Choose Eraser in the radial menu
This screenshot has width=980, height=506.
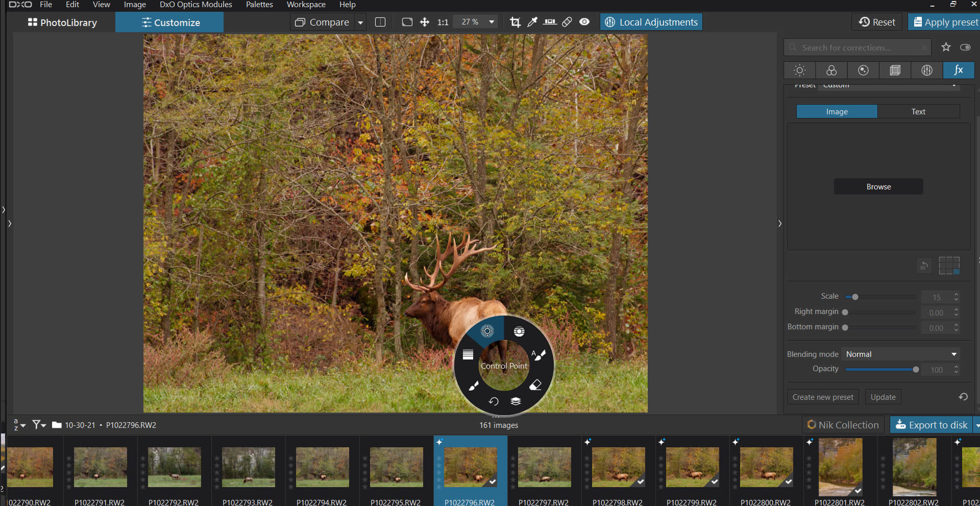point(535,385)
